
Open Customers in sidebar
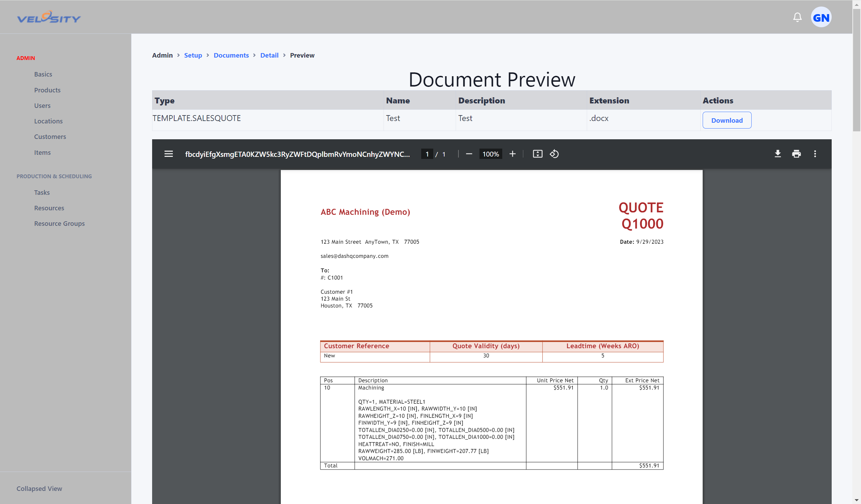(50, 137)
